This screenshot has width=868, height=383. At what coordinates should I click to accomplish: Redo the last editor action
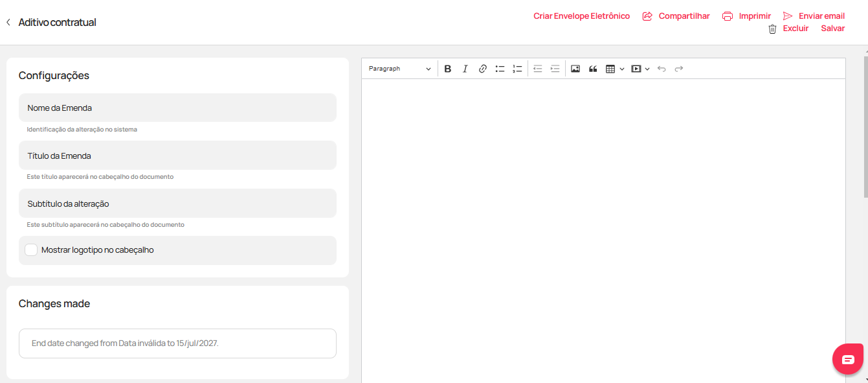(679, 69)
